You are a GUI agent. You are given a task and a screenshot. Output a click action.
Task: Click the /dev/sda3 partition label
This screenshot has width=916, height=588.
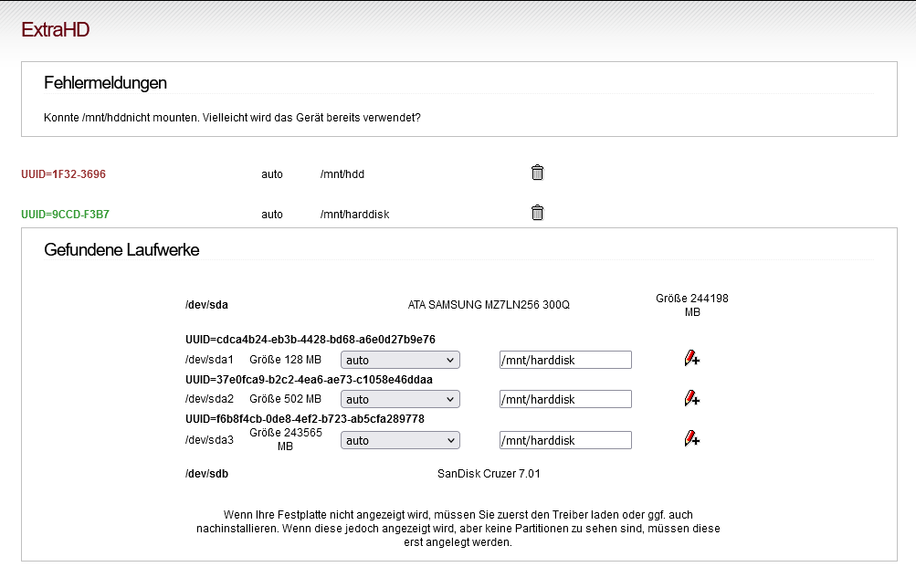point(209,440)
